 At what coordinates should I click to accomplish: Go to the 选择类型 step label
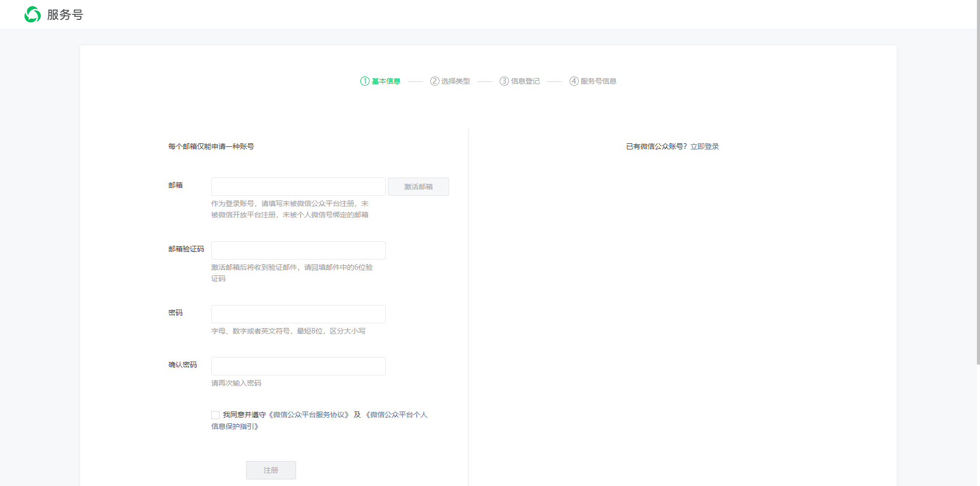click(455, 81)
